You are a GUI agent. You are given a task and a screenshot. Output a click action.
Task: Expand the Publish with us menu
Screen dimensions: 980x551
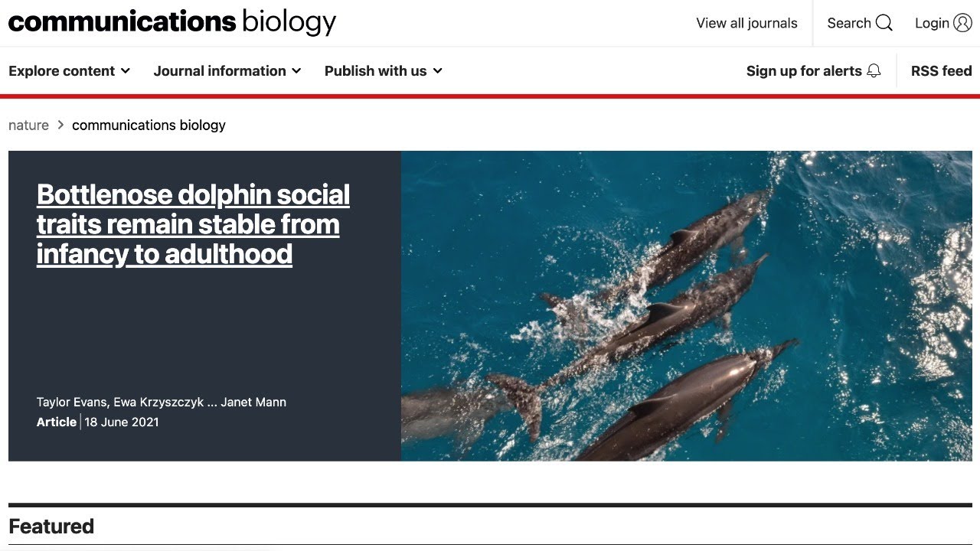tap(384, 70)
